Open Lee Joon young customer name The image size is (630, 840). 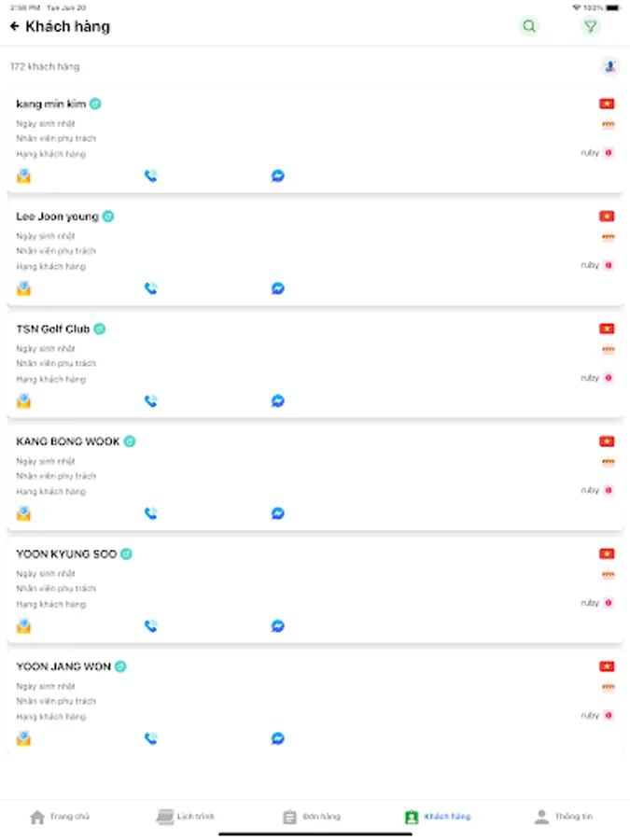pyautogui.click(x=57, y=217)
